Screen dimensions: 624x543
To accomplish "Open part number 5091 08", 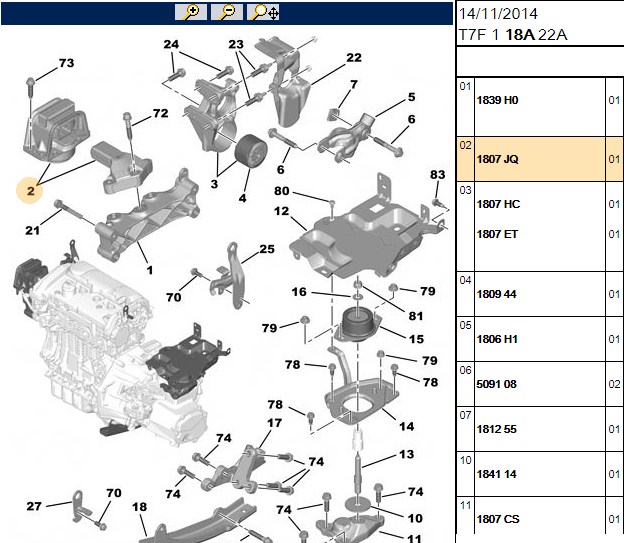I will point(496,384).
